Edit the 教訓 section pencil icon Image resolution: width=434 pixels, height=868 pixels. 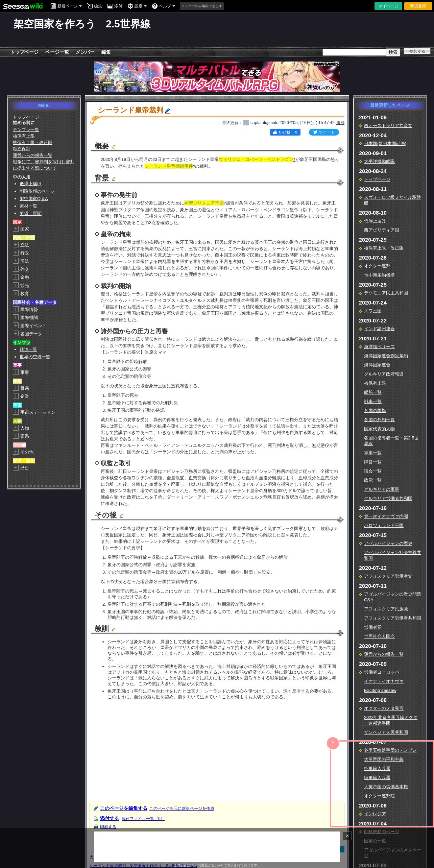tap(114, 629)
